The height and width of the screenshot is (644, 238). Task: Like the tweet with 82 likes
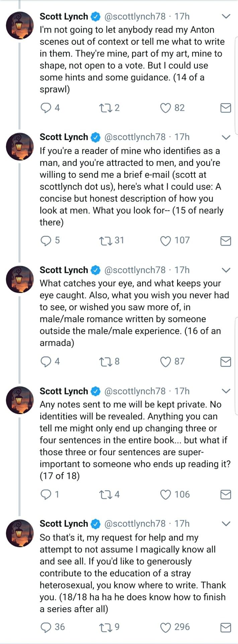point(165,108)
